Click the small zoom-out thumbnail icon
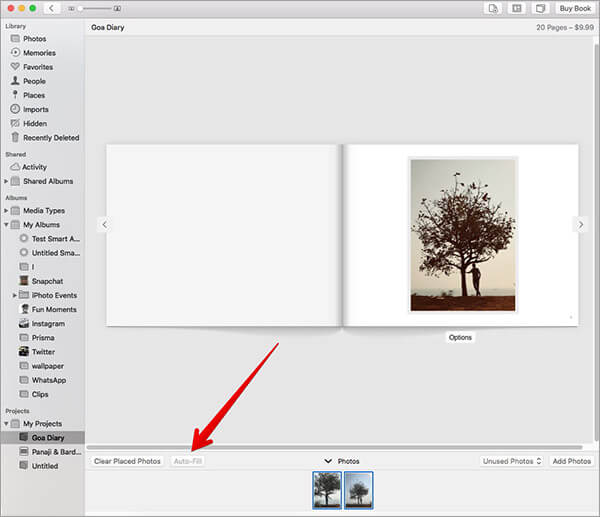The image size is (600, 517). click(x=71, y=8)
